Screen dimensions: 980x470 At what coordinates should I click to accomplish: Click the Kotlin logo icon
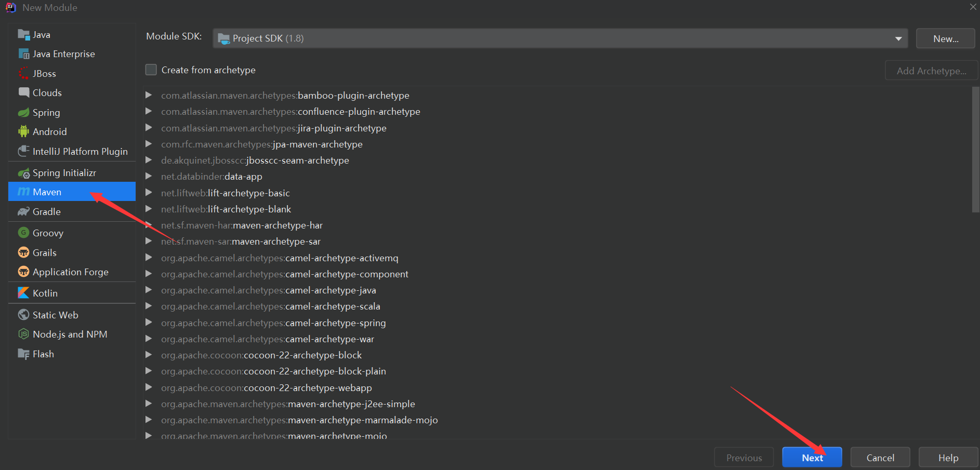(23, 293)
